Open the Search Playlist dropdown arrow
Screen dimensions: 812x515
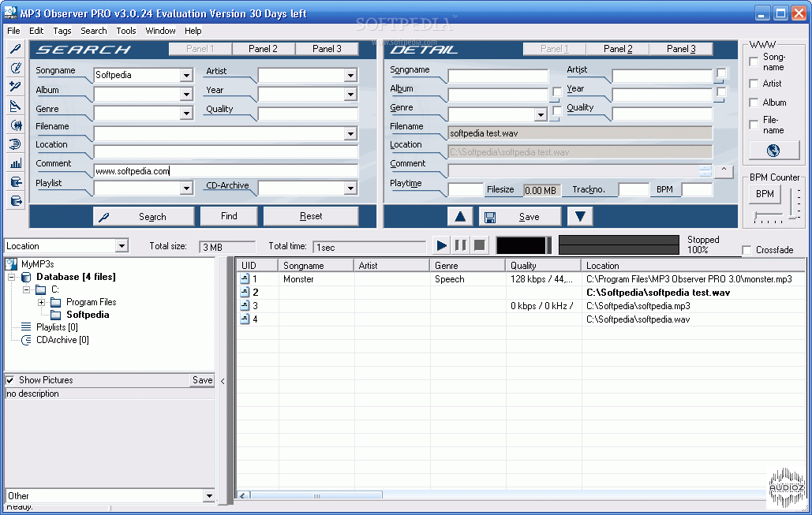click(x=186, y=188)
